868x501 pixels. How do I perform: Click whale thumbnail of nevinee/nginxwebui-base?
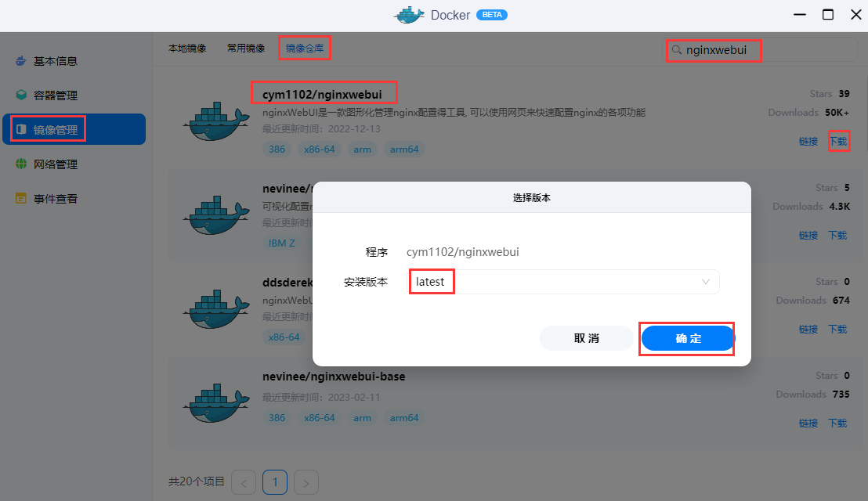point(216,403)
